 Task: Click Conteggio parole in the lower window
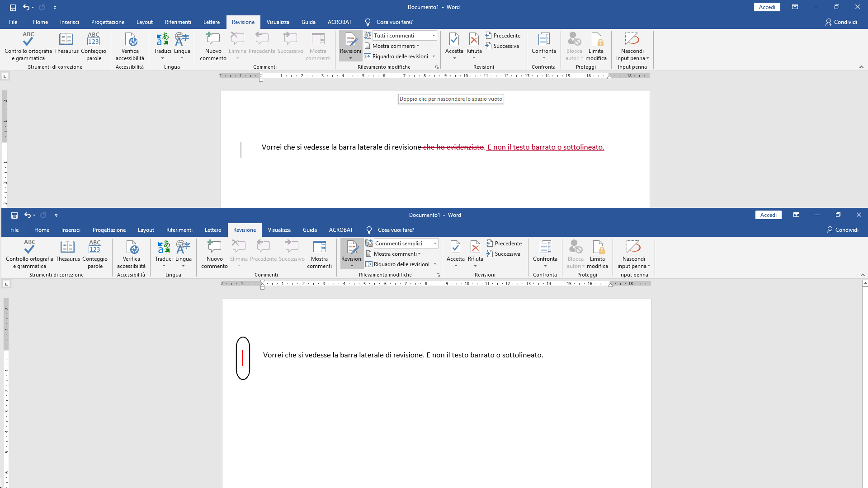[95, 254]
